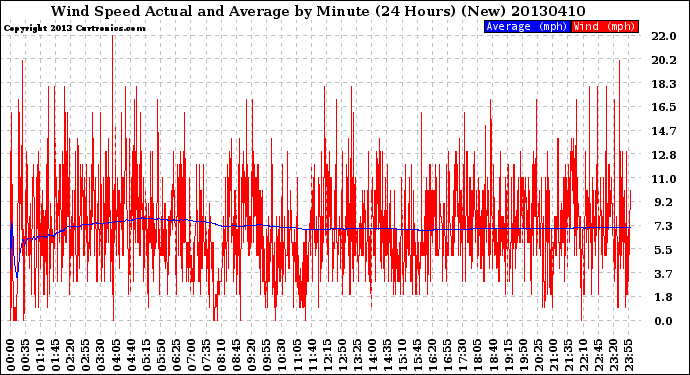Image resolution: width=690 pixels, height=375 pixels.
Task: Click the 21:00 x-axis label
Action: click(x=553, y=355)
